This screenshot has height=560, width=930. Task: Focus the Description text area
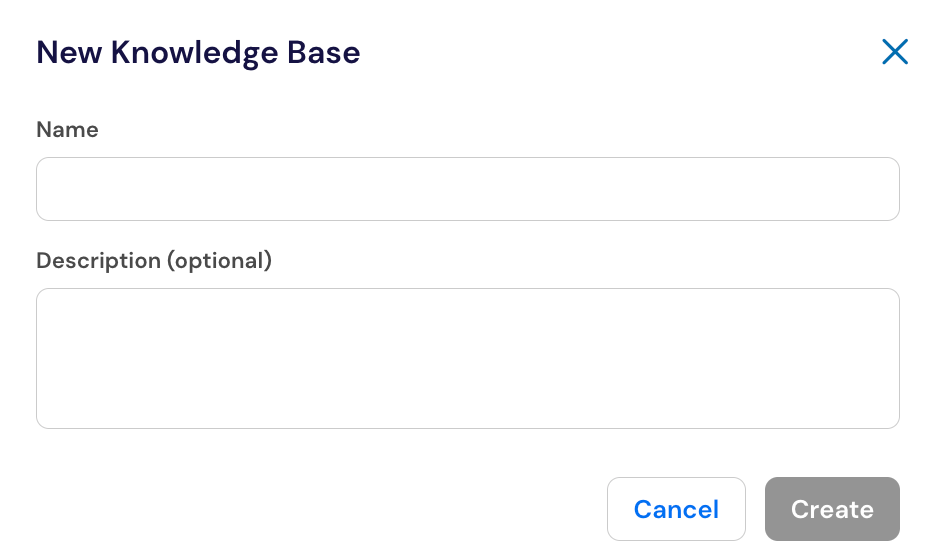point(467,358)
